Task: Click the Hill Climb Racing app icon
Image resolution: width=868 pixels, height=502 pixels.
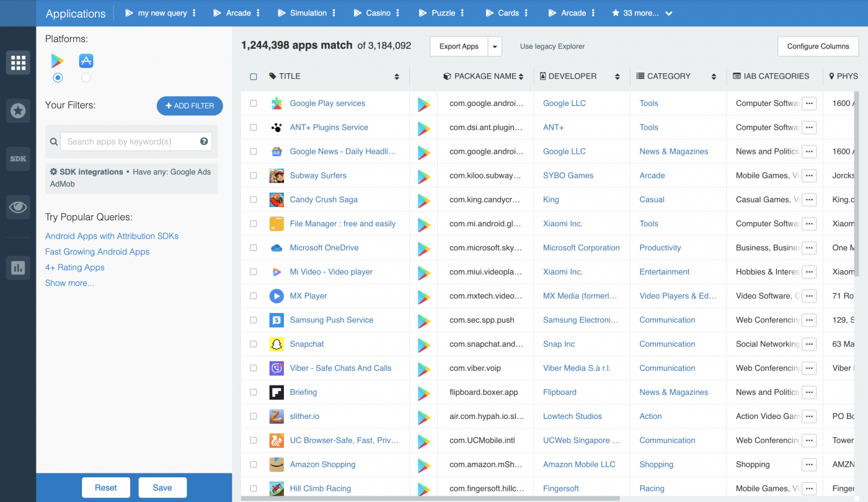Action: coord(277,488)
